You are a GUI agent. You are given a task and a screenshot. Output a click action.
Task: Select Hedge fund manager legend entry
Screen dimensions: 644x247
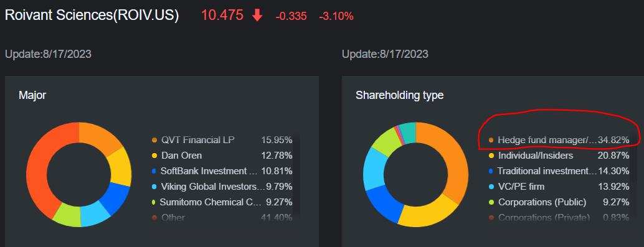(x=559, y=140)
